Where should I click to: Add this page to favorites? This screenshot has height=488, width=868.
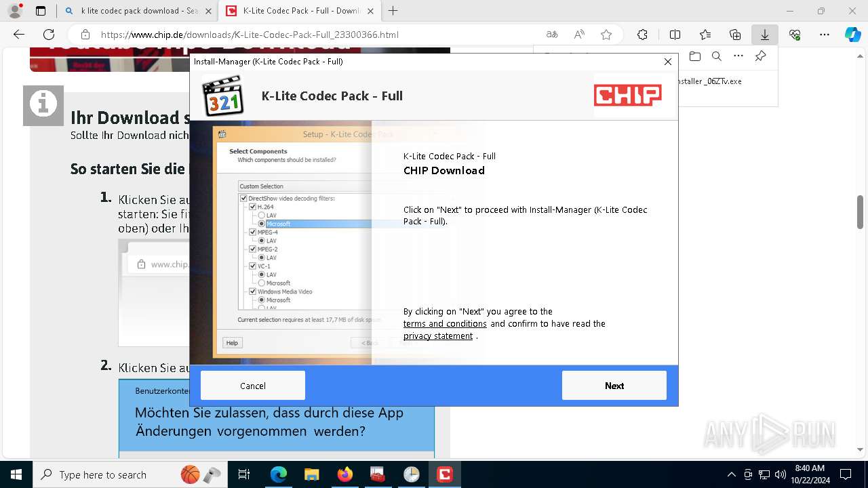[x=606, y=35]
